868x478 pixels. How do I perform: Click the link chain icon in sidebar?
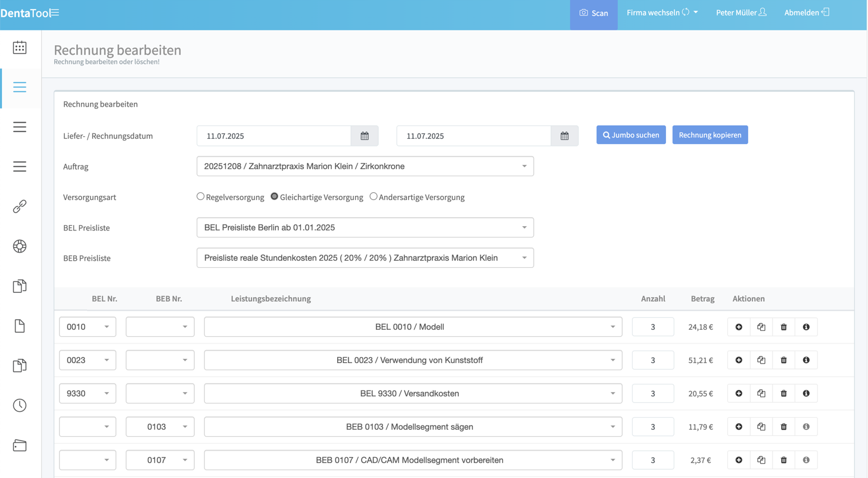[20, 207]
